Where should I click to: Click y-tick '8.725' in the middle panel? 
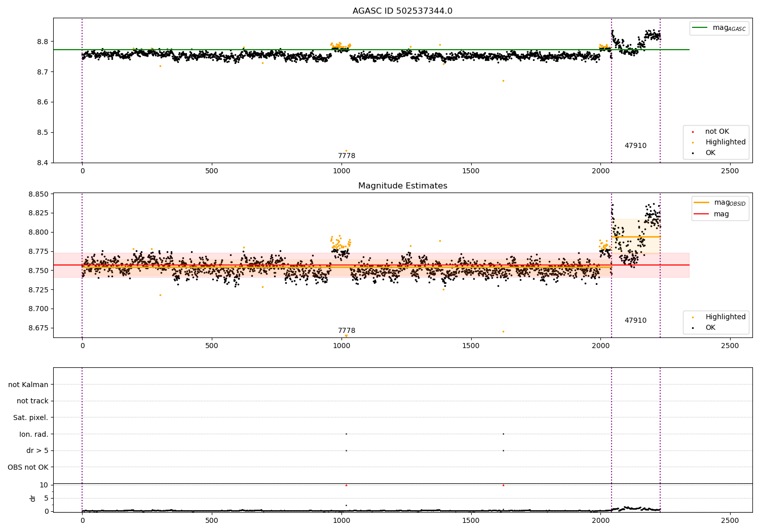pos(39,290)
